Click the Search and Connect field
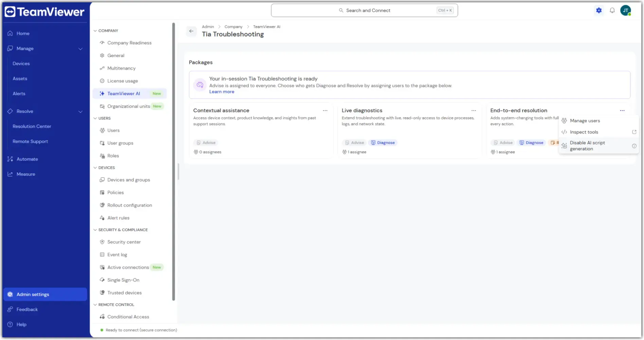Viewport: 644px width, 340px height. tap(364, 11)
